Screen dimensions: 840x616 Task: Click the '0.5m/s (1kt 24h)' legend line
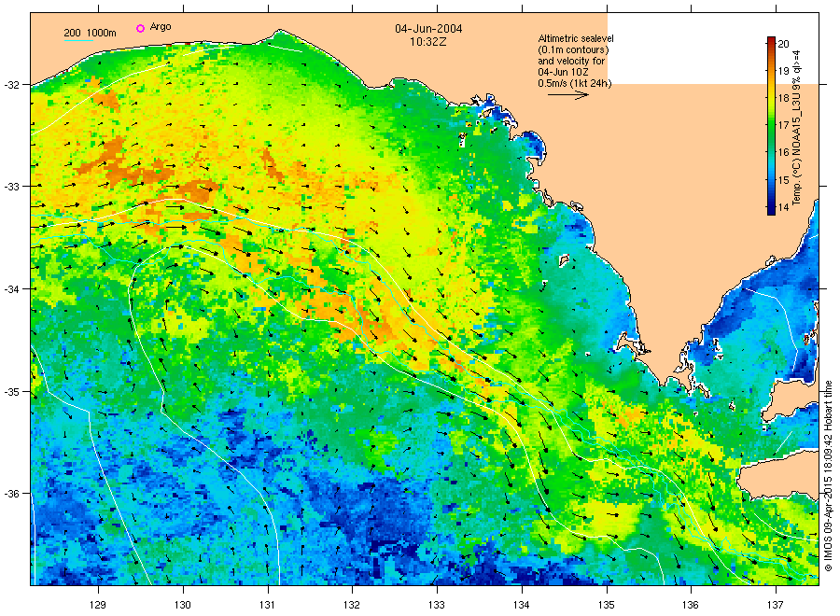click(x=575, y=83)
